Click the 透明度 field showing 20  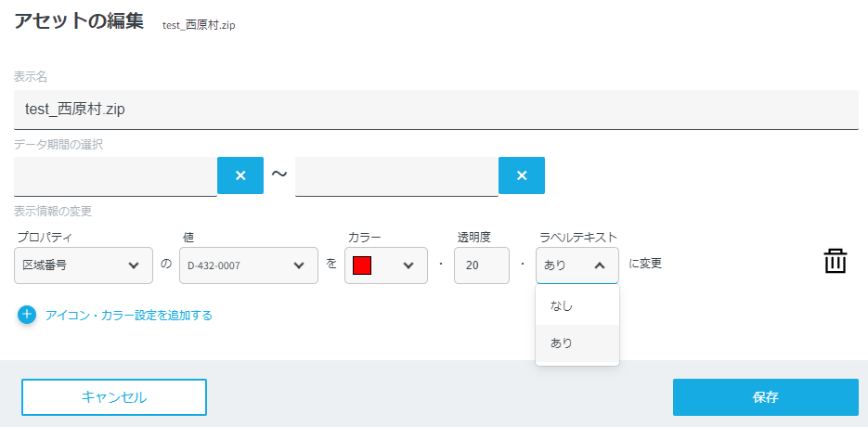481,265
